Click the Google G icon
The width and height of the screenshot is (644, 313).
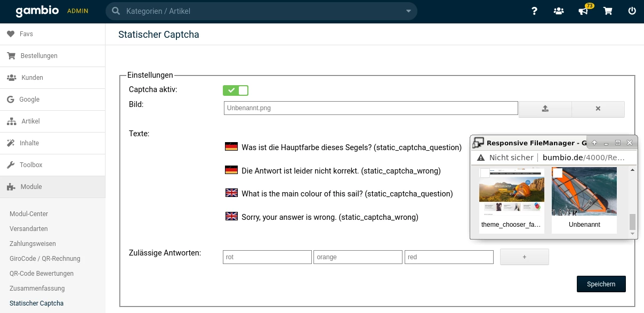tap(11, 100)
